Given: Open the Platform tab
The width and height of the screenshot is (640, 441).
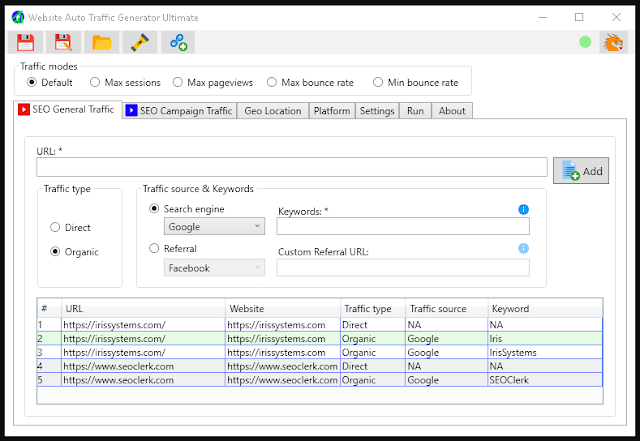Looking at the screenshot, I should tap(332, 111).
